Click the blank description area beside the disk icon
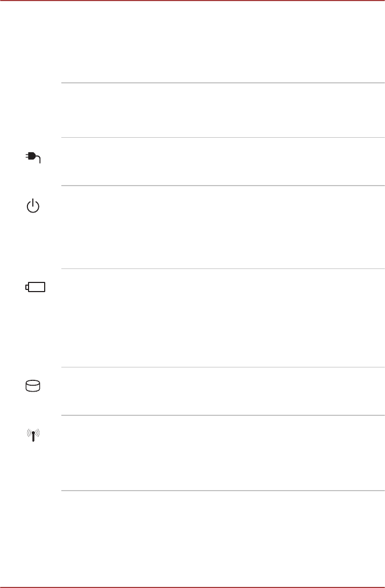The height and width of the screenshot is (588, 385). (222, 391)
